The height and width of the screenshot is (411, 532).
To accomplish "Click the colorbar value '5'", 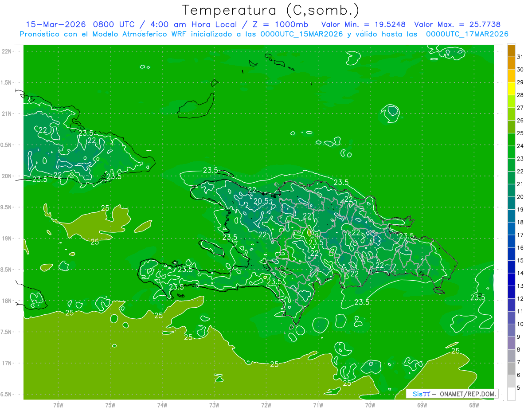I will click(519, 388).
